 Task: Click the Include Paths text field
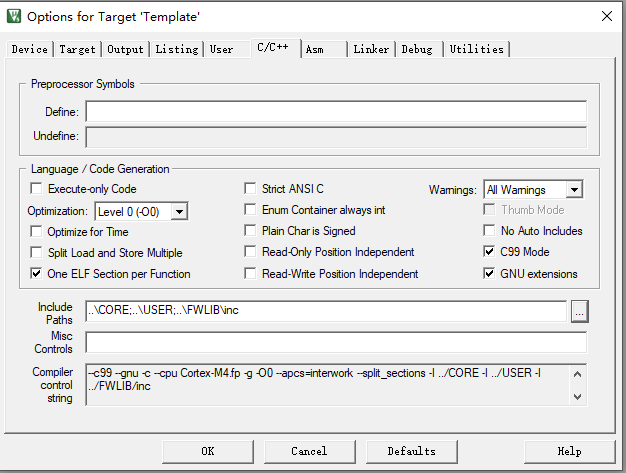tap(326, 311)
